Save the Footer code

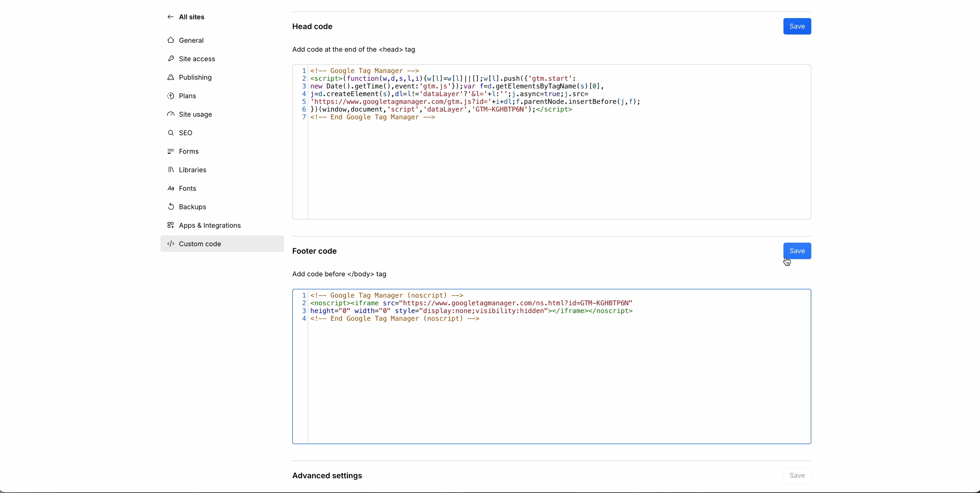coord(797,251)
